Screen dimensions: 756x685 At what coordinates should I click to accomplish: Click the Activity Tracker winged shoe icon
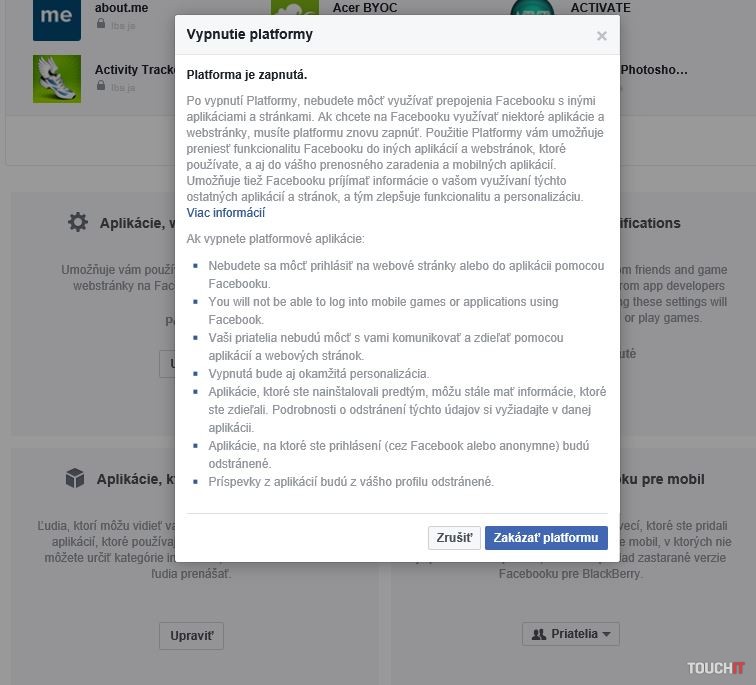pyautogui.click(x=56, y=78)
